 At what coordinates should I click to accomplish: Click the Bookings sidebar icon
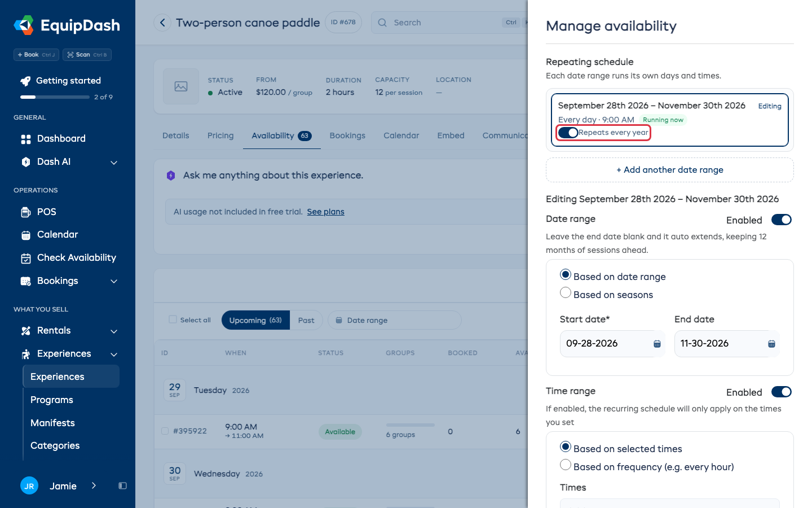click(26, 281)
